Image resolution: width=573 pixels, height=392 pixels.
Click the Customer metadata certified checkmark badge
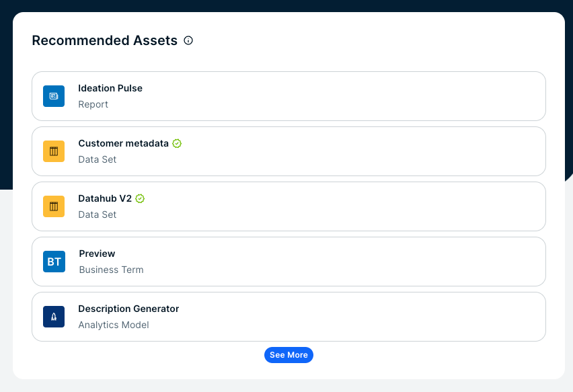tap(177, 143)
